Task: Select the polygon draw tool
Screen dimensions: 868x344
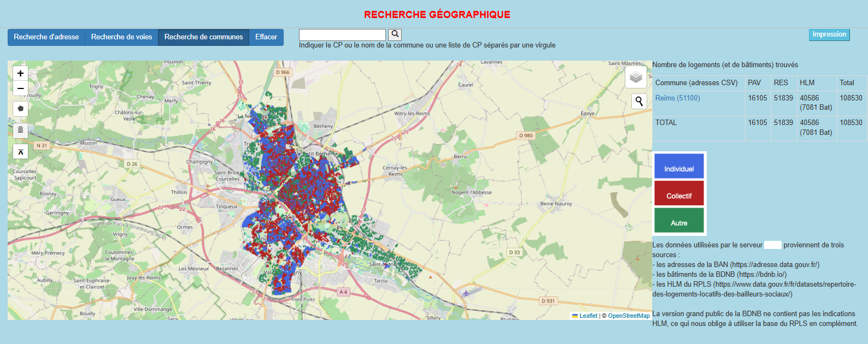Action: tap(20, 108)
